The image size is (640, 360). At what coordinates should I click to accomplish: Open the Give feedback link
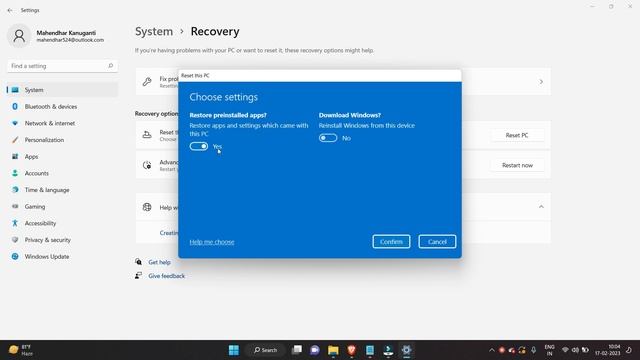[x=167, y=276]
